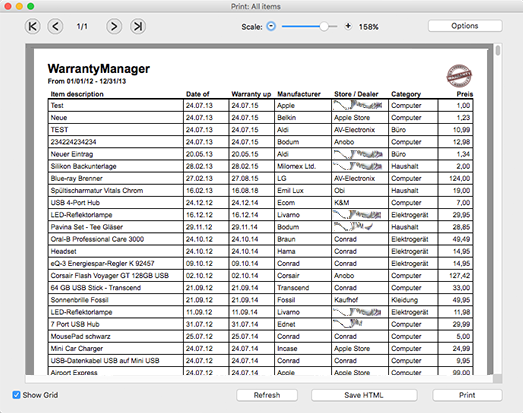Open the Options button
Screen dimensions: 523x413
465,26
